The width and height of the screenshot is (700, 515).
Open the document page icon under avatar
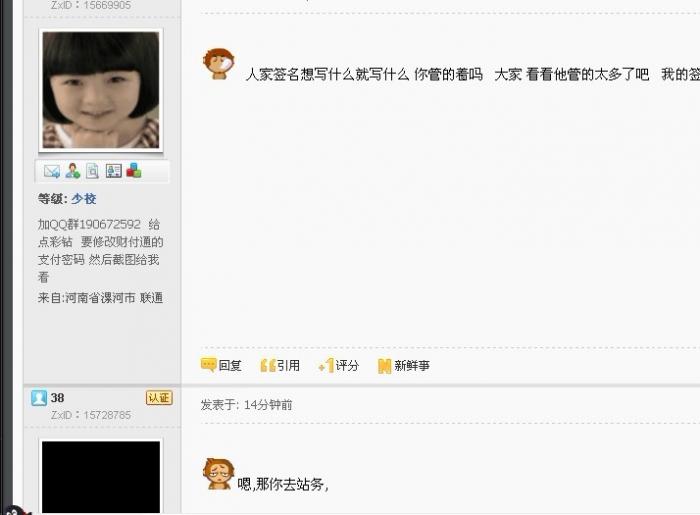92,171
